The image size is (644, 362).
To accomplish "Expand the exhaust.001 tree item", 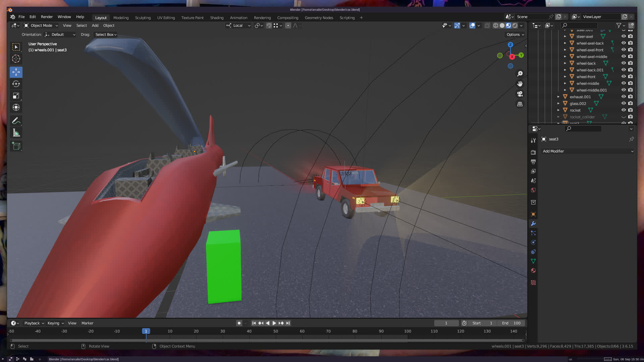I will pos(558,97).
